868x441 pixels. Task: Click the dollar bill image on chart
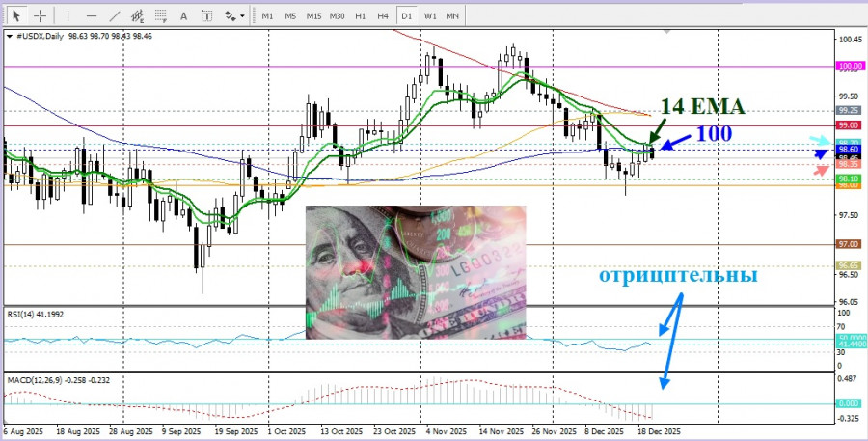coord(416,272)
